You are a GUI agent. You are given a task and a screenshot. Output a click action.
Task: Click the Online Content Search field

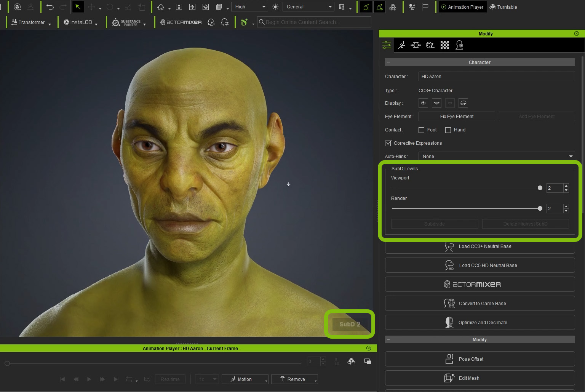314,22
